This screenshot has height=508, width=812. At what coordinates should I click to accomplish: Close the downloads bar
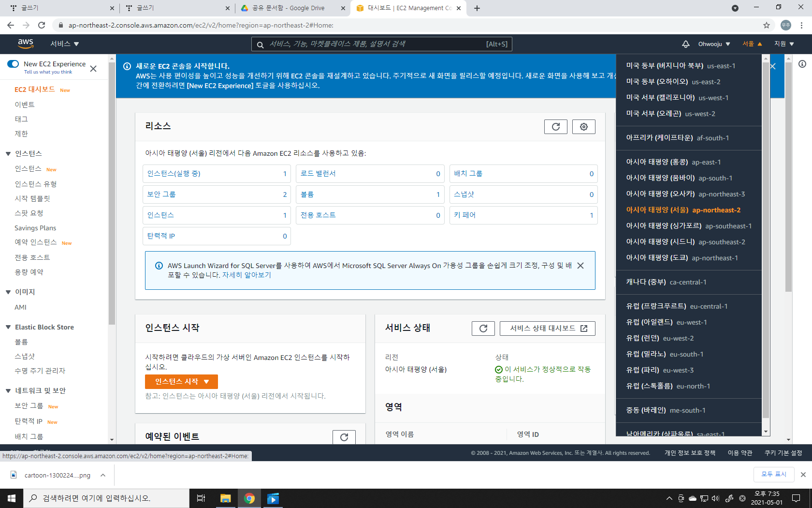click(803, 475)
